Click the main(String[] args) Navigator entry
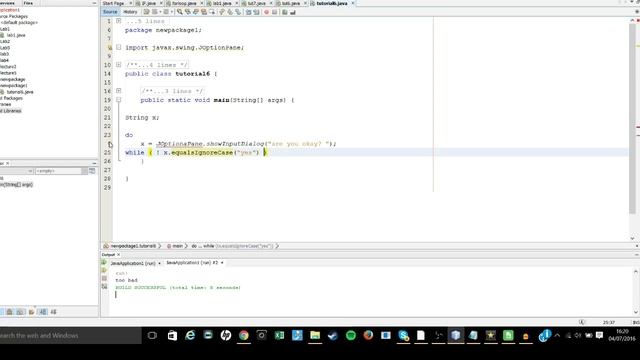The image size is (640, 360). (16, 184)
